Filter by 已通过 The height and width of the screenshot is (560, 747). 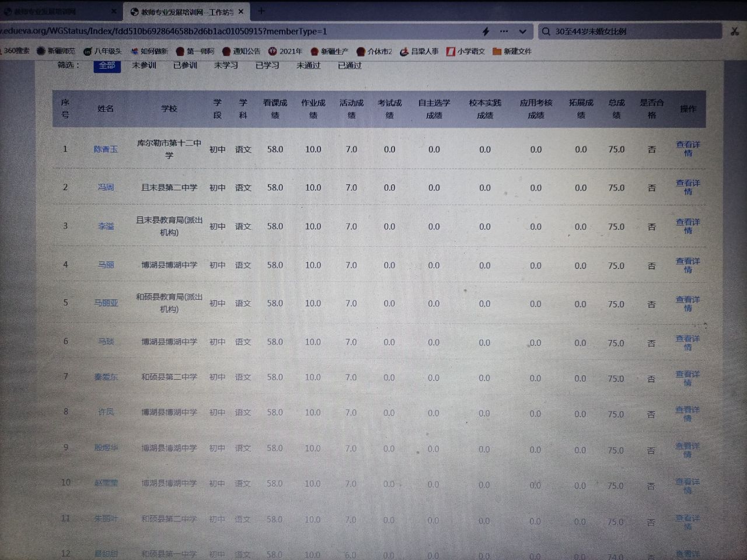(x=350, y=65)
